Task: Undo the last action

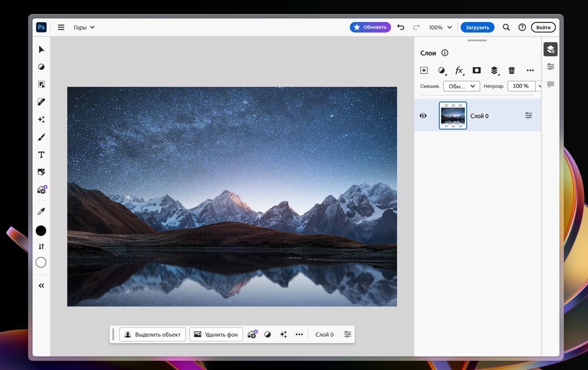Action: [x=401, y=27]
